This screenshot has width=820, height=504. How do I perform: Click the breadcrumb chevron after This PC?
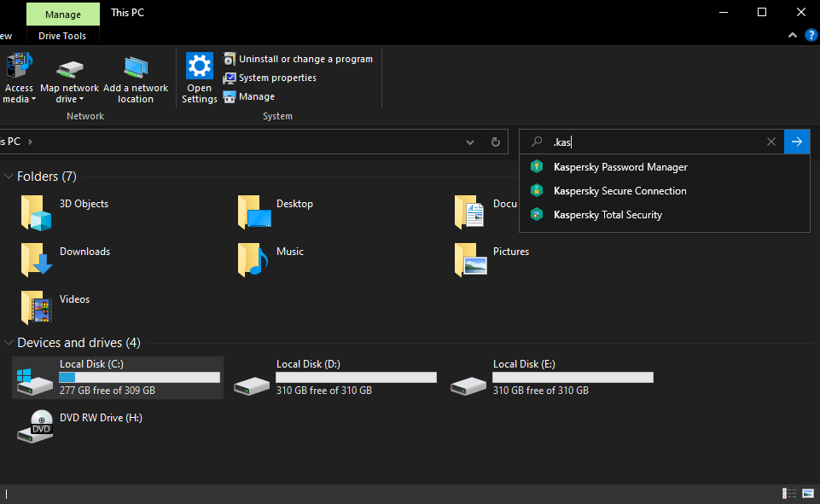click(30, 142)
